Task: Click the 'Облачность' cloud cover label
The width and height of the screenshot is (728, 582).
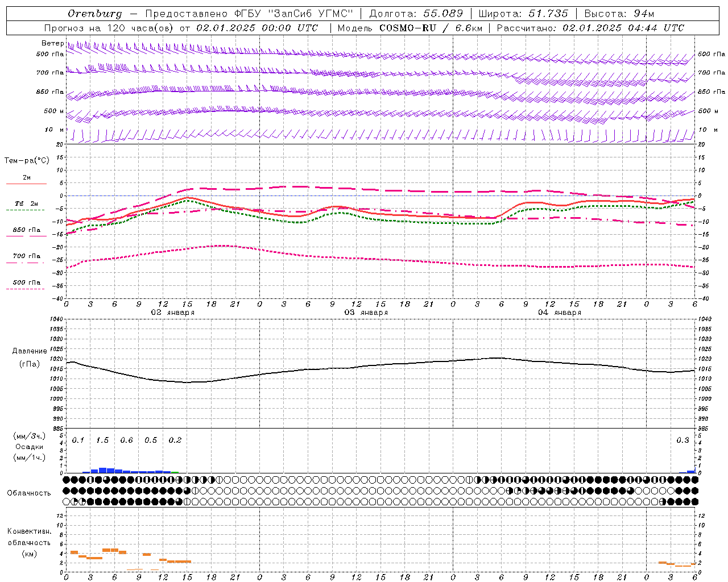Action: pos(29,493)
